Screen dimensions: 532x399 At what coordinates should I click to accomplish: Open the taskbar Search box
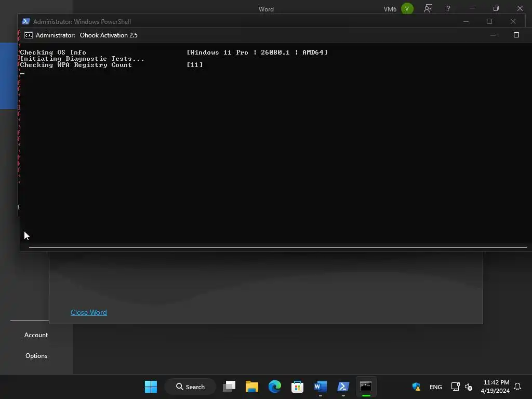point(190,387)
